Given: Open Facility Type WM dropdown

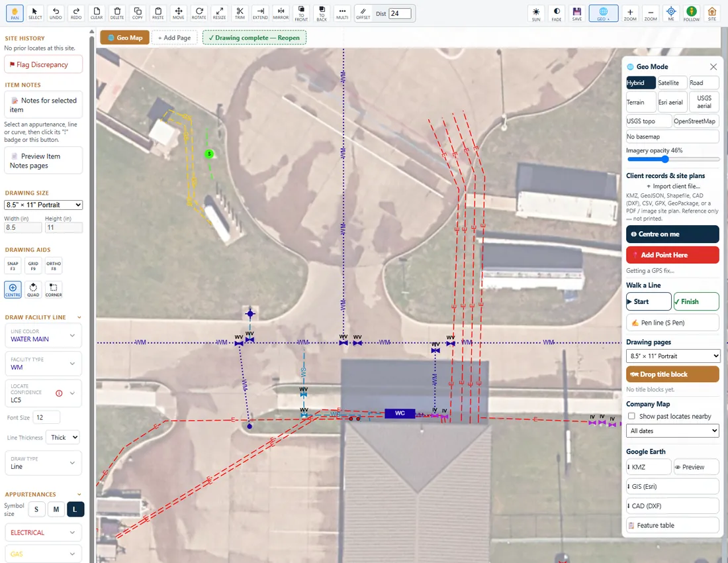Looking at the screenshot, I should (x=43, y=364).
